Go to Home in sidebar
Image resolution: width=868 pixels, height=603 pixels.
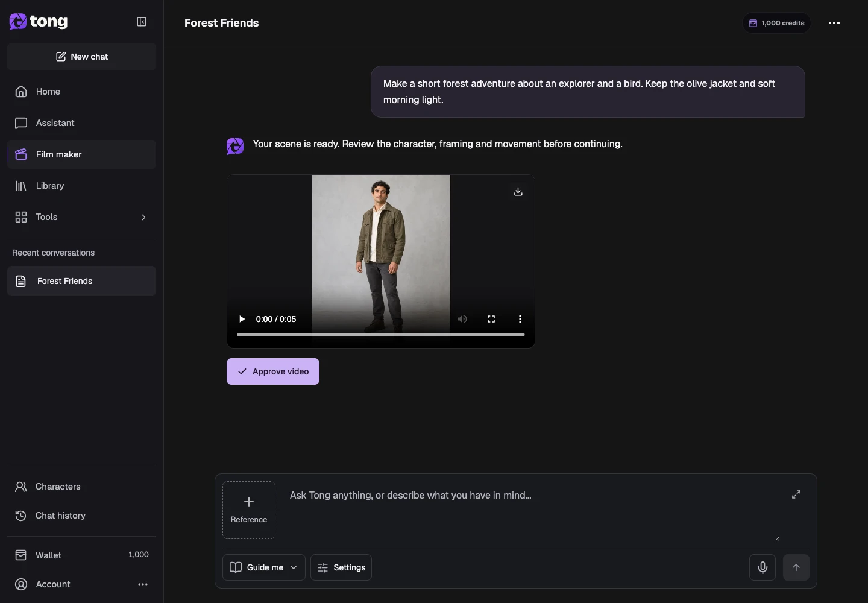point(82,92)
